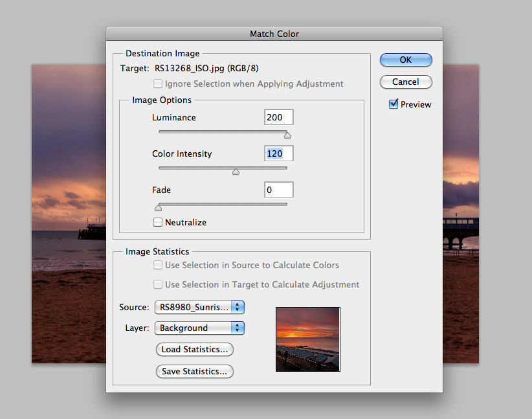
Task: Select the Fade value input box
Action: pyautogui.click(x=278, y=190)
